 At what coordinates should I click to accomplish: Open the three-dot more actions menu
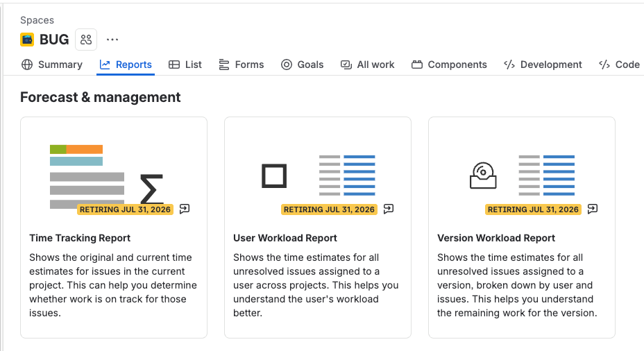pos(112,40)
